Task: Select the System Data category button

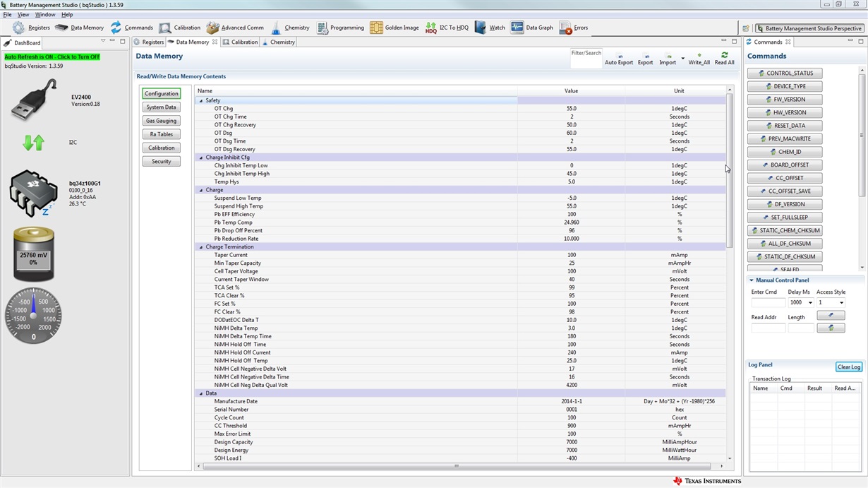Action: pyautogui.click(x=162, y=107)
